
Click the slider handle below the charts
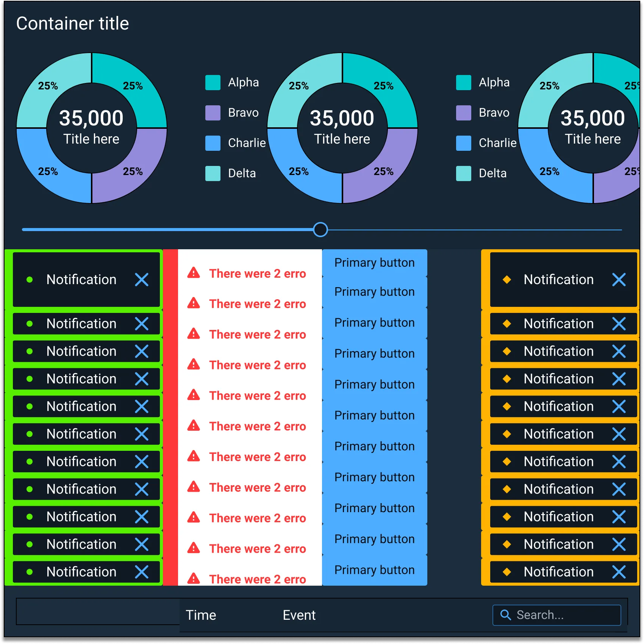(320, 230)
